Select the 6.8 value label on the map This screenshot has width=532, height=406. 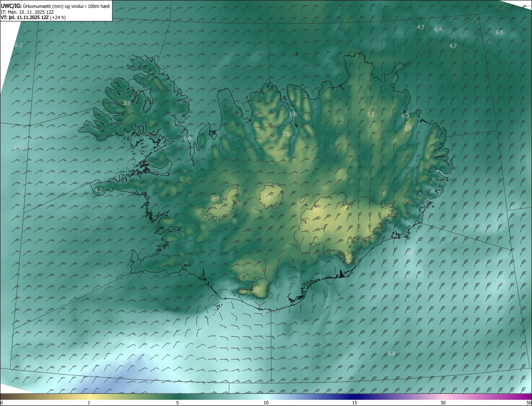click(x=392, y=354)
